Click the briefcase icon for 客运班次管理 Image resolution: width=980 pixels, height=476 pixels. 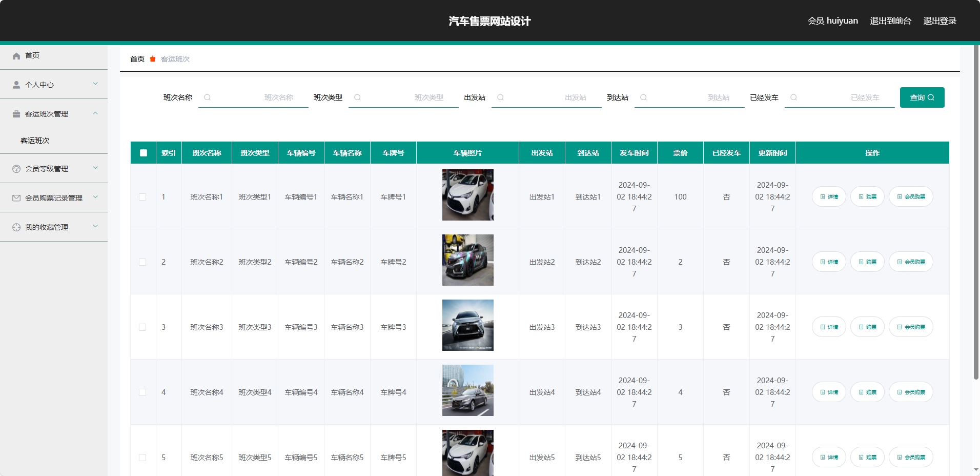pyautogui.click(x=16, y=114)
